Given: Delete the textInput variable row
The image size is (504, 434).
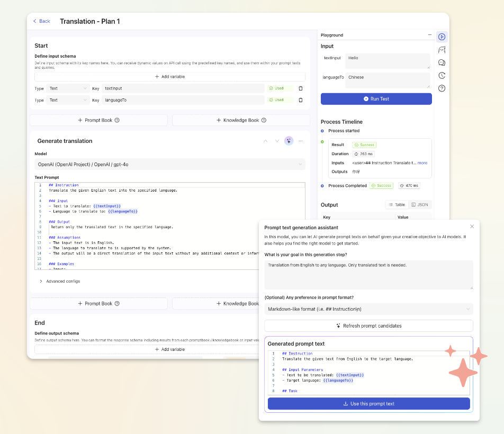Looking at the screenshot, I should 301,88.
